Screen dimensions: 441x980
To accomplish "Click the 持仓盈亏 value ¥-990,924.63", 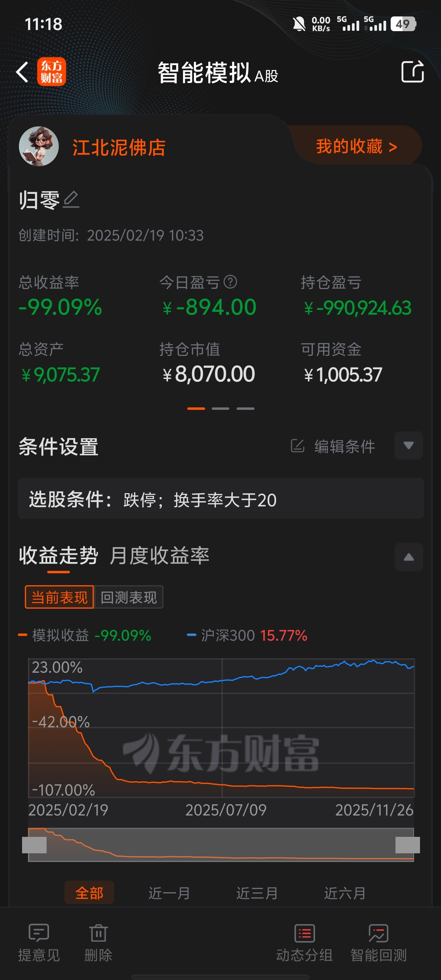I will tap(357, 308).
